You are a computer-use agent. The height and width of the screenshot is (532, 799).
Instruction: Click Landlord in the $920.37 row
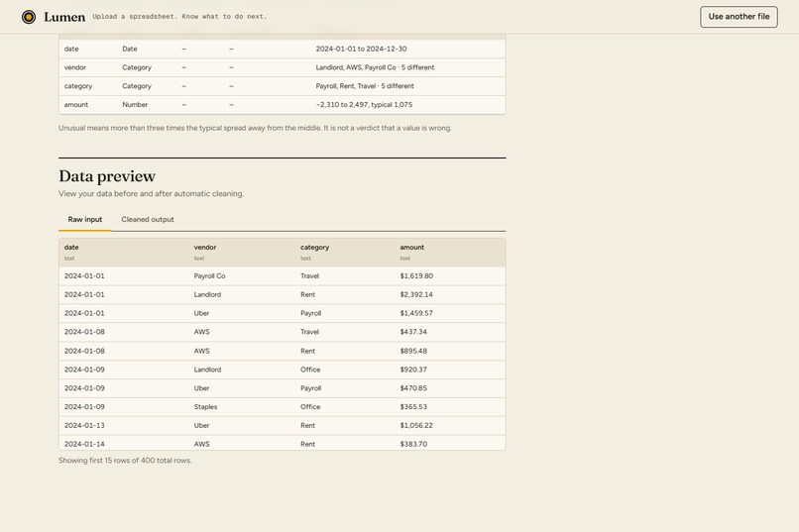207,370
